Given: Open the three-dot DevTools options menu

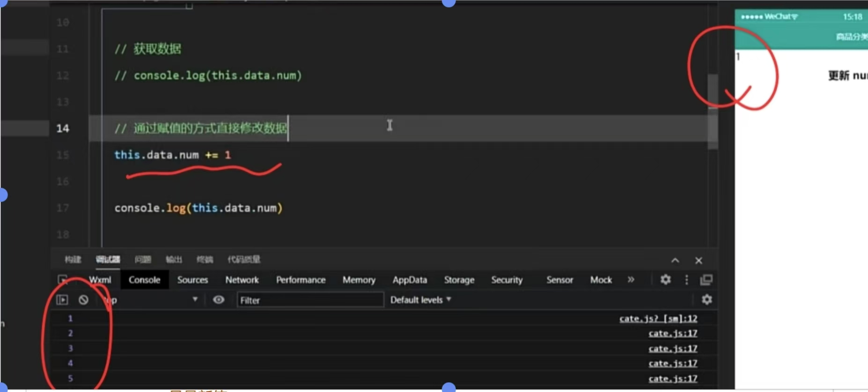Looking at the screenshot, I should 686,280.
